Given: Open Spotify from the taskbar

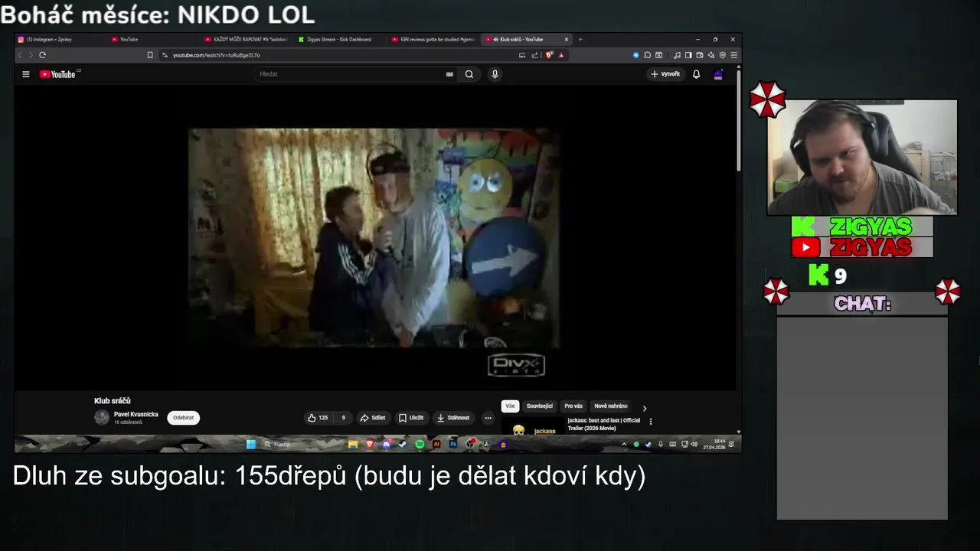Looking at the screenshot, I should coord(420,444).
